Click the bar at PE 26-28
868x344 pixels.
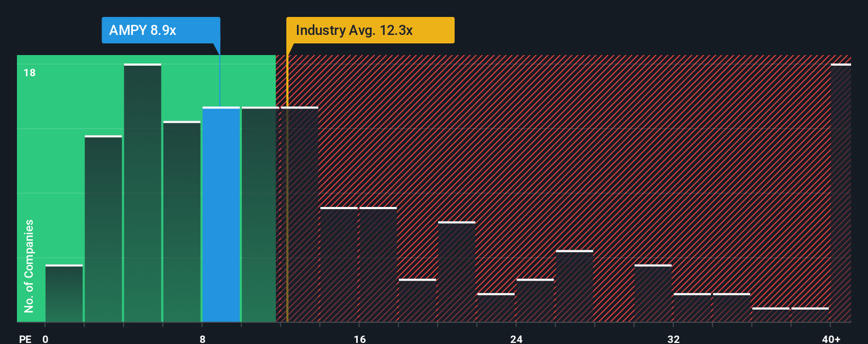tap(574, 286)
